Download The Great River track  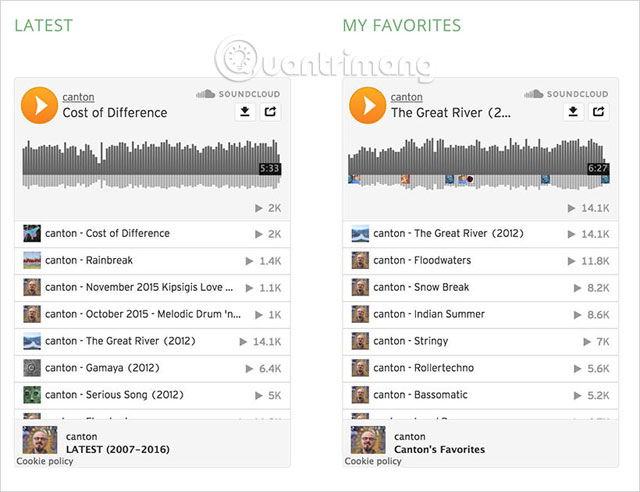(573, 112)
